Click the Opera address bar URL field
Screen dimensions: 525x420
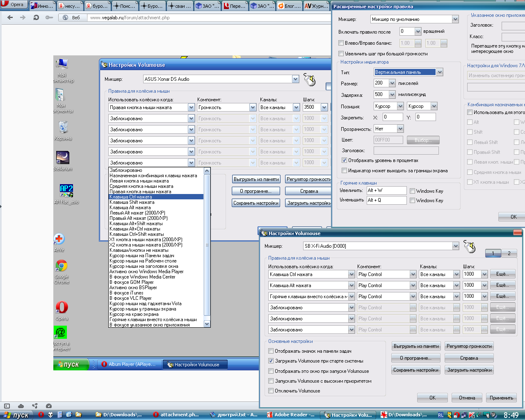[209, 18]
